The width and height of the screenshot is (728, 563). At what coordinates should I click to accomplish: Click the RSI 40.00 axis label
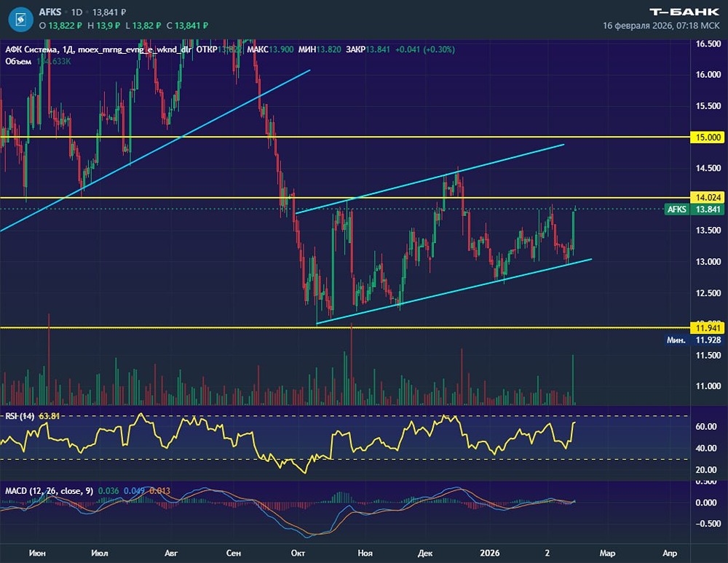(x=705, y=449)
